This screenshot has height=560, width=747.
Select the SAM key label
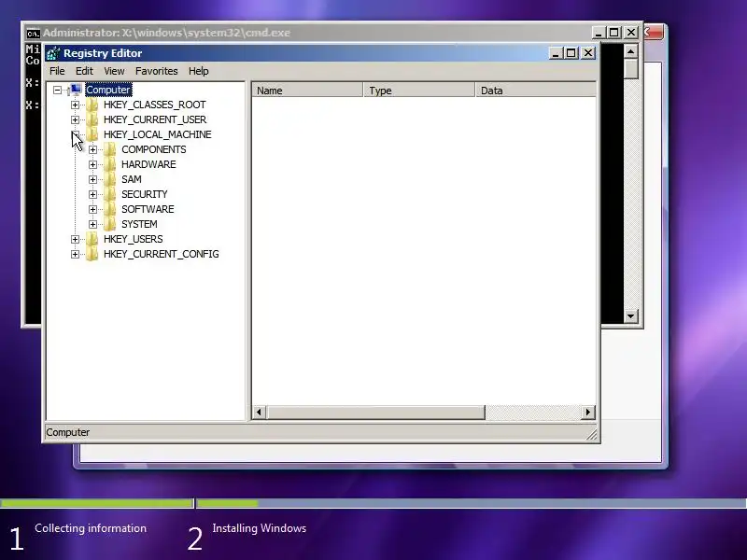[132, 179]
